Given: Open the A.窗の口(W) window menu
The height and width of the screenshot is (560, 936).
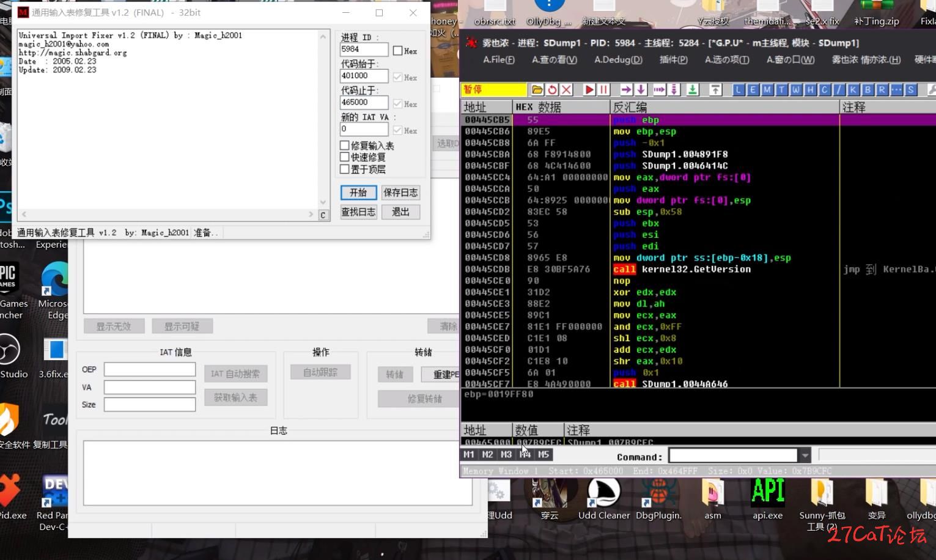Looking at the screenshot, I should point(790,60).
